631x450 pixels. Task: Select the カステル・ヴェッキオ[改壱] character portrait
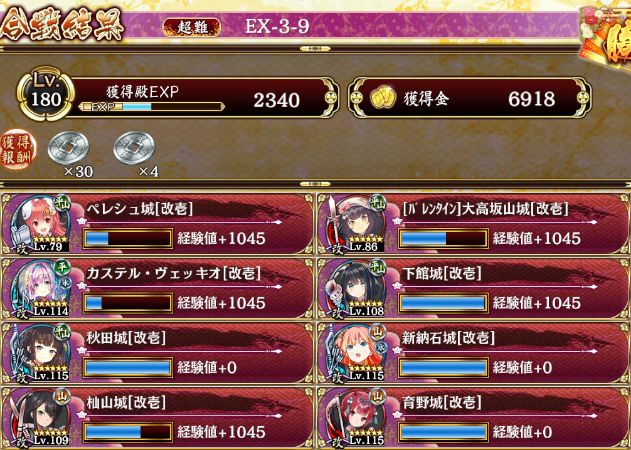[39, 288]
